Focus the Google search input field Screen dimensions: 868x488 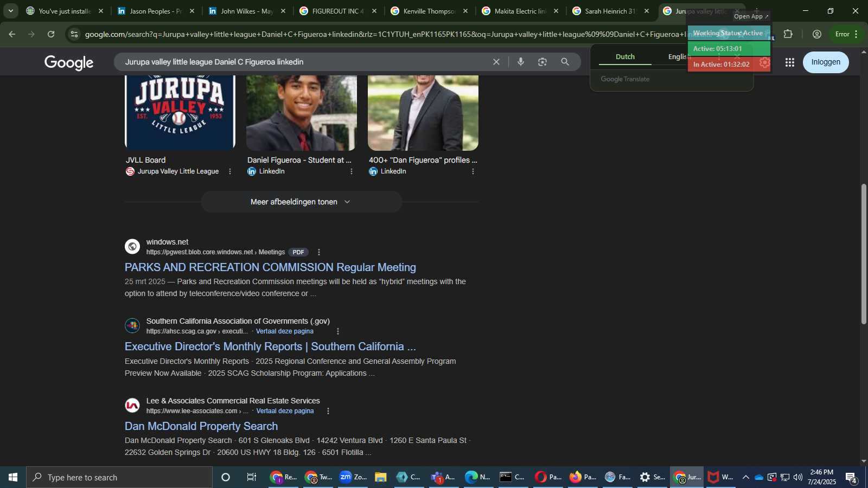point(304,62)
